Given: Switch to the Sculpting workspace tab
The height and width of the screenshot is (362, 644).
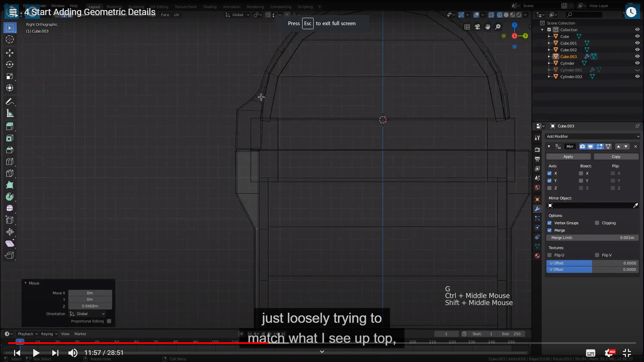Looking at the screenshot, I should [136, 7].
